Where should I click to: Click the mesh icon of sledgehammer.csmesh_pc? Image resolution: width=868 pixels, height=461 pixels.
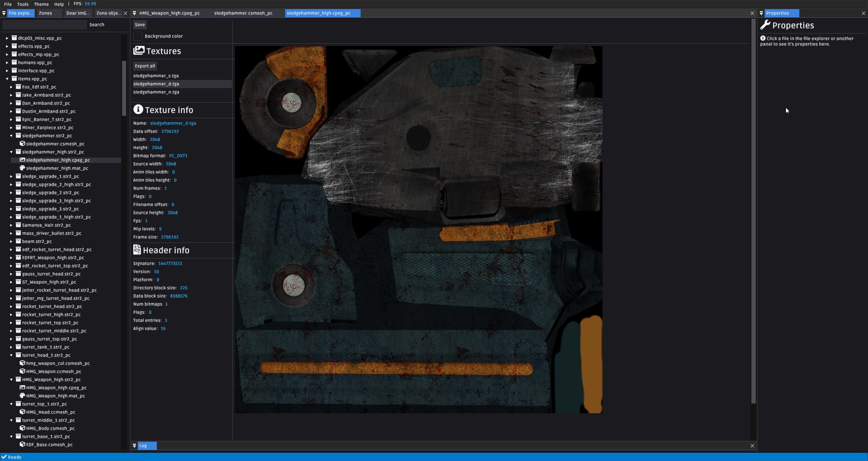coord(22,144)
